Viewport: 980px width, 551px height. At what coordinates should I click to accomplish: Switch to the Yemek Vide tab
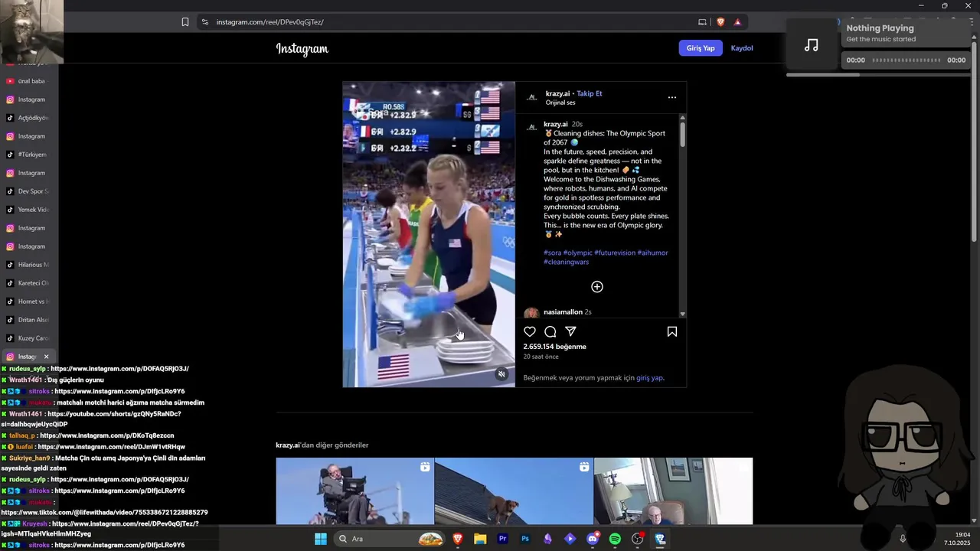[x=28, y=210]
